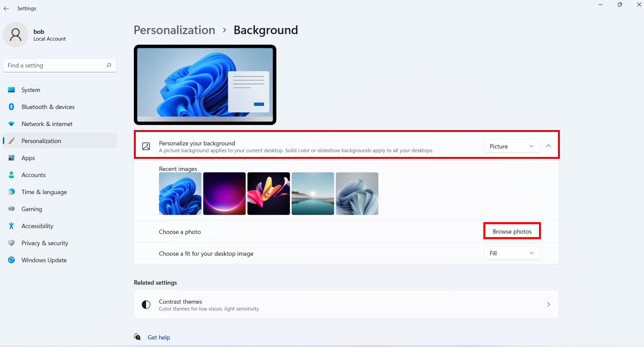Open the Gaming settings page
Image resolution: width=644 pixels, height=347 pixels.
point(60,209)
